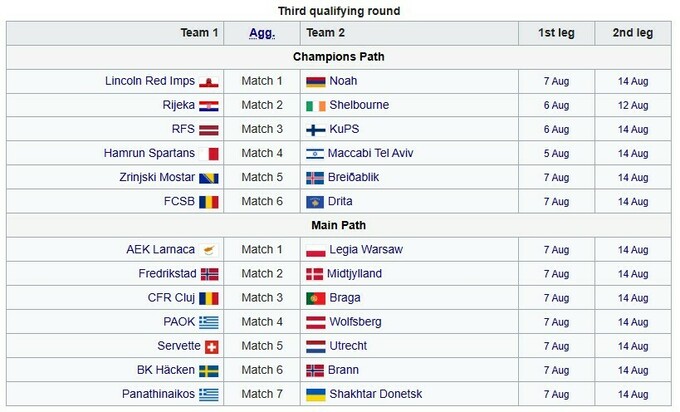680x412 pixels.
Task: Click the Armenia flag next to Noah
Action: pyautogui.click(x=314, y=81)
